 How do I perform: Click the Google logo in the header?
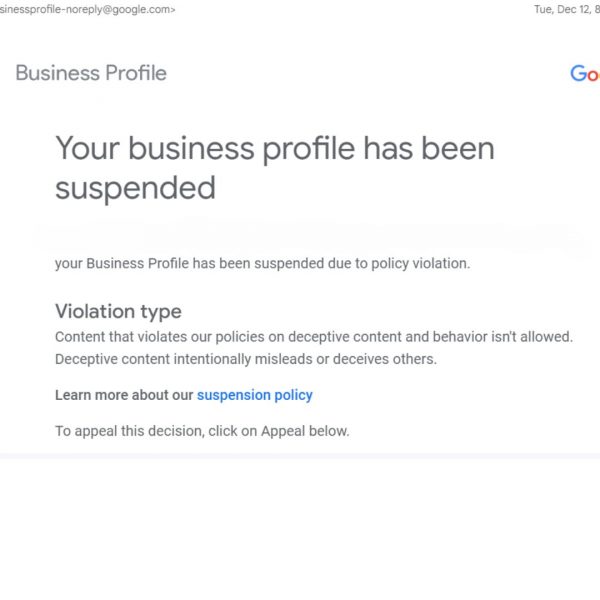tap(585, 73)
